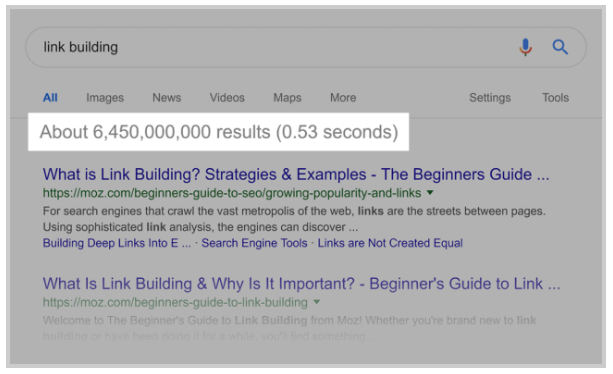Open 'What is Link Building? Strategies & Examples' result
This screenshot has width=613, height=374.
coord(296,174)
